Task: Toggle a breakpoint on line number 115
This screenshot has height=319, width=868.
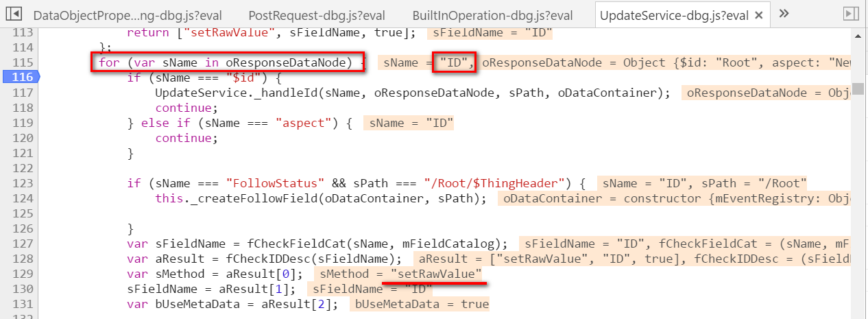Action: pyautogui.click(x=23, y=62)
